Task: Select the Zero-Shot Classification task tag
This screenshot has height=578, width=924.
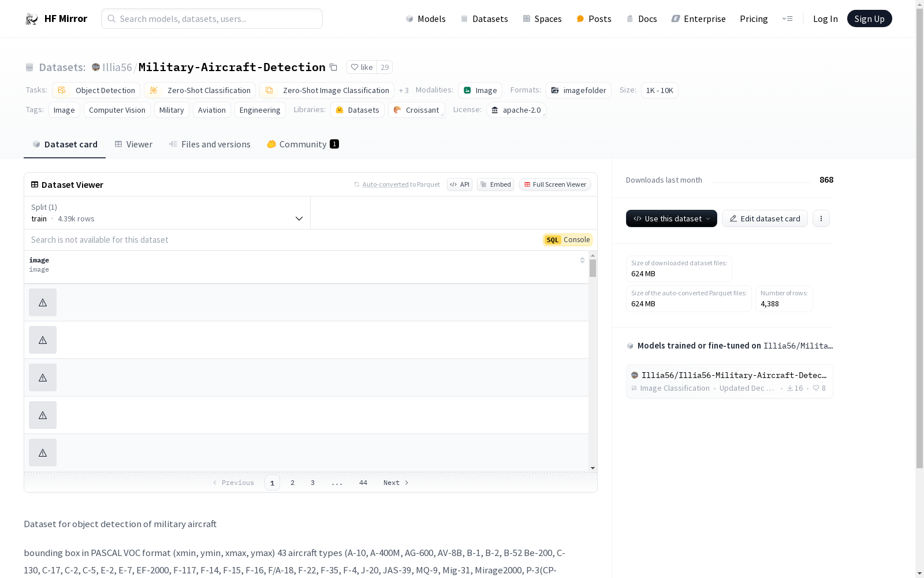Action: (x=200, y=90)
